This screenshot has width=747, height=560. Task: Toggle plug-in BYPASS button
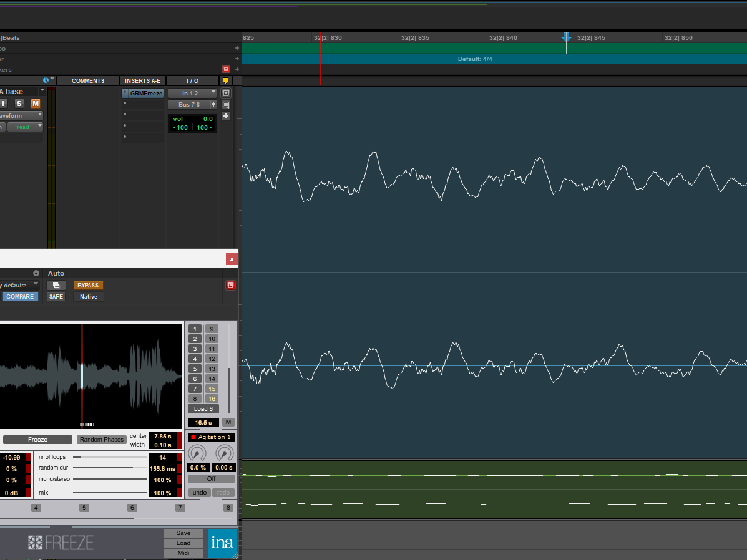tap(88, 285)
